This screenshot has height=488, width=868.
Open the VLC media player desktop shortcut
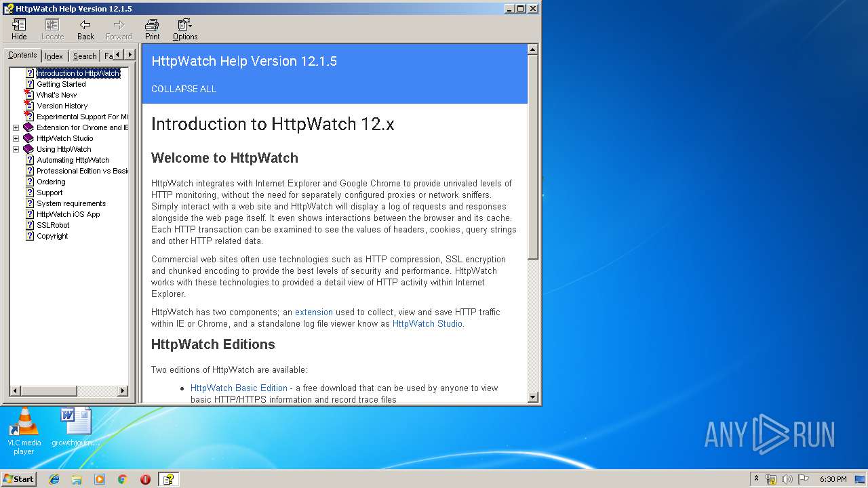click(24, 431)
